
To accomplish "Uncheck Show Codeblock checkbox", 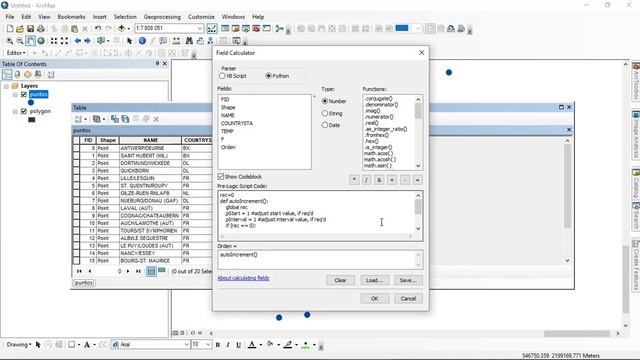I will (x=221, y=176).
